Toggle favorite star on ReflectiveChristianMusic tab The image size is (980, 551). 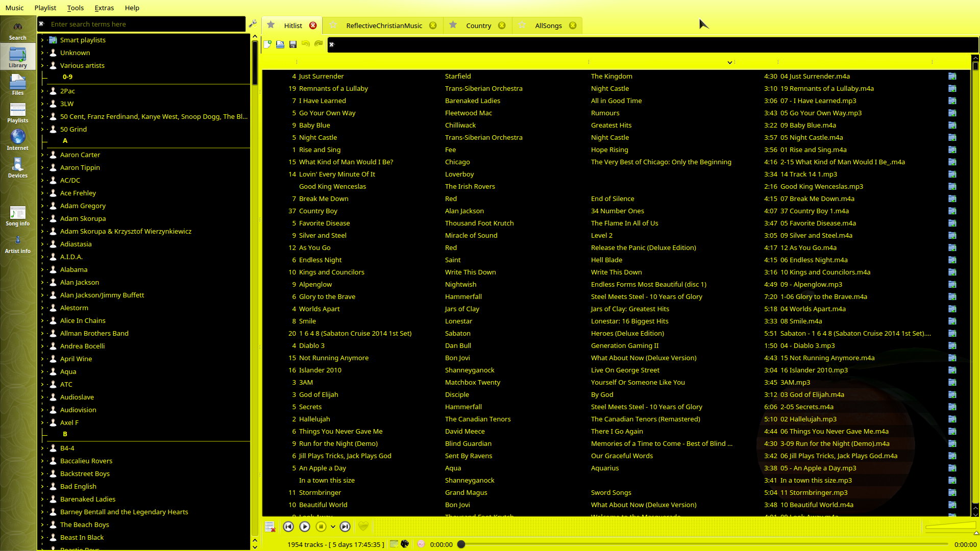point(333,25)
